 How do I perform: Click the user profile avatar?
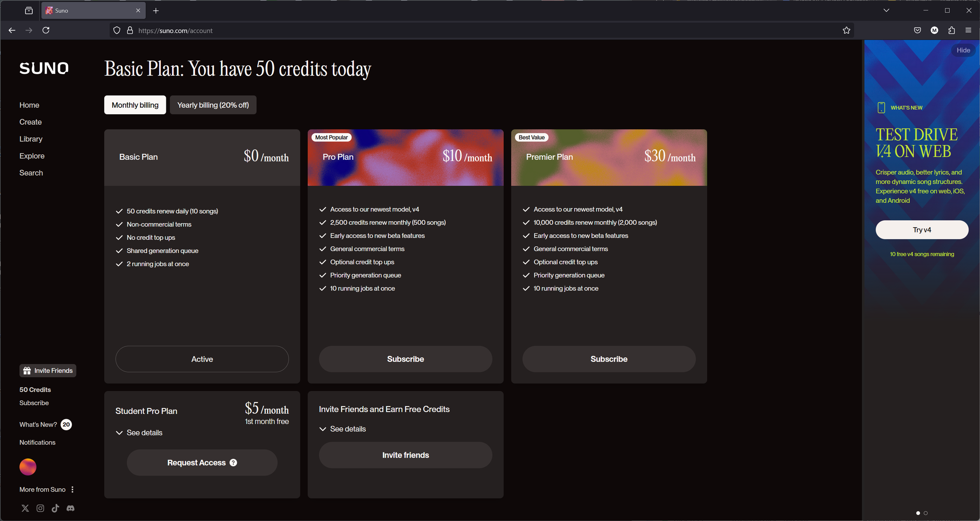tap(28, 466)
